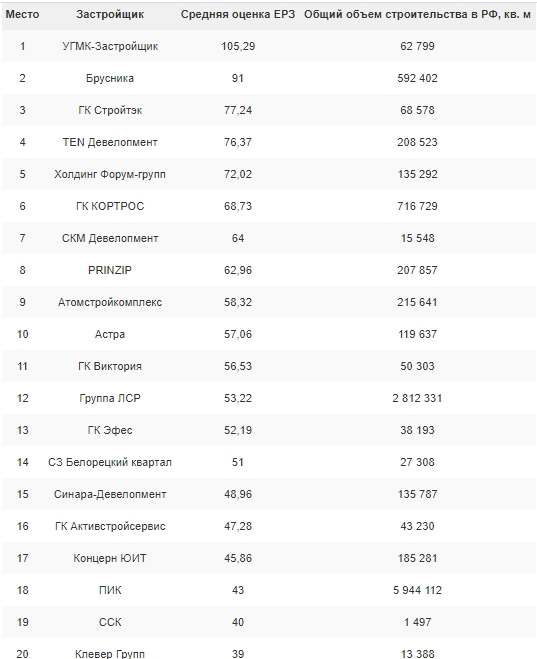The width and height of the screenshot is (537, 659).
Task: Click ГК Активстройсервис developer name
Action: 110,526
